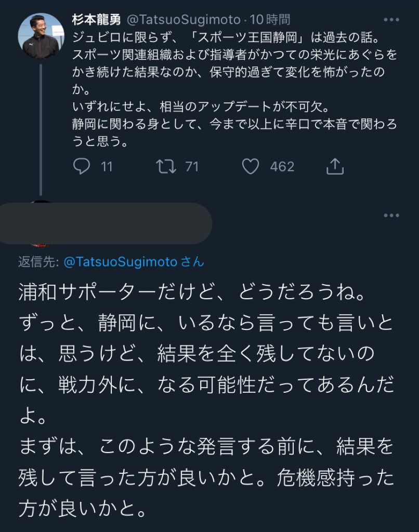The height and width of the screenshot is (532, 419).
Task: Tap the retweet arrows icon
Action: (166, 166)
